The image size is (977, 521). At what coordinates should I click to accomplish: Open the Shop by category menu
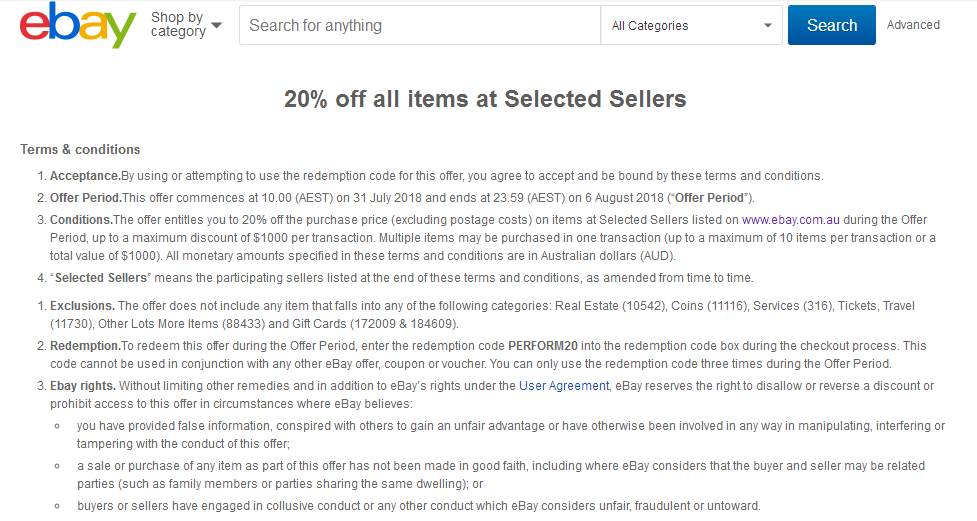[x=186, y=25]
